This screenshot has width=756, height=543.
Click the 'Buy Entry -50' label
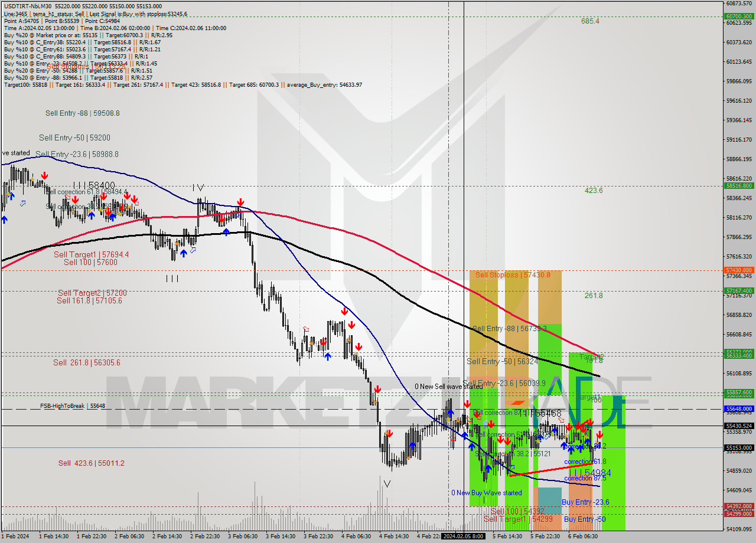coord(585,519)
